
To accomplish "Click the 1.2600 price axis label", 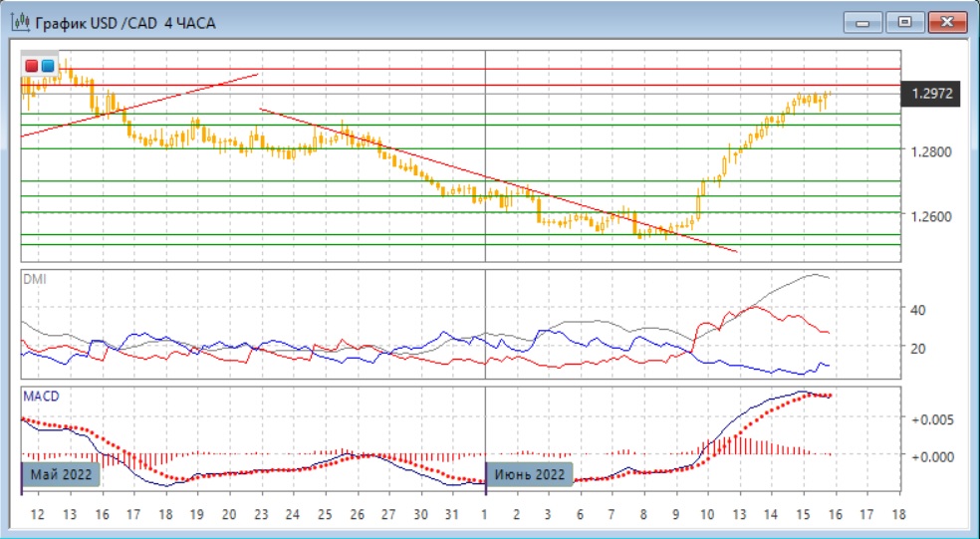I will click(930, 216).
